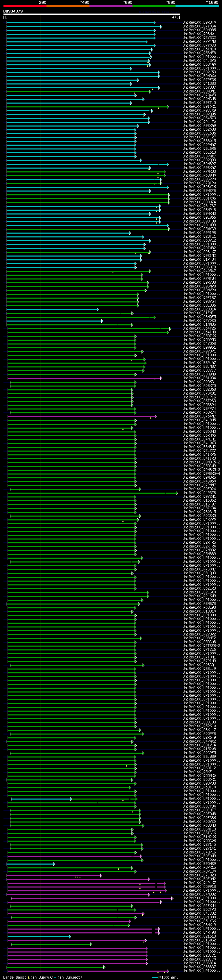
Task: Select the UniRef100_B9HDX0 label
Action: [x=199, y=76]
